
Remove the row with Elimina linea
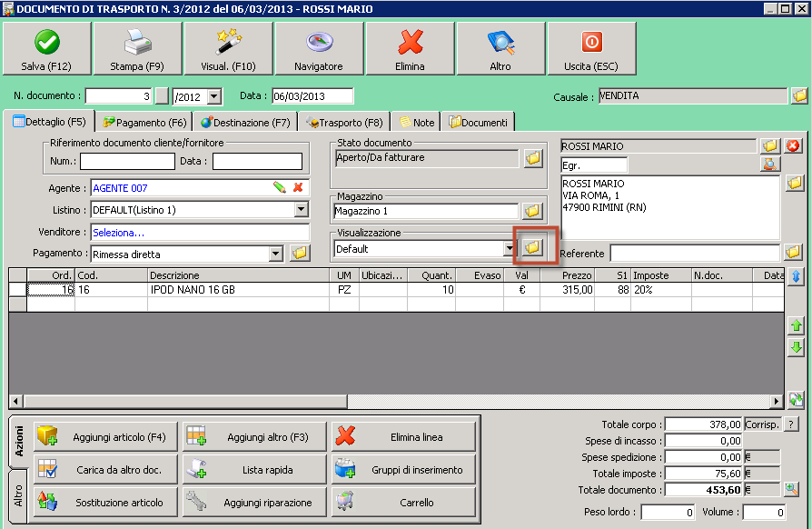click(404, 437)
